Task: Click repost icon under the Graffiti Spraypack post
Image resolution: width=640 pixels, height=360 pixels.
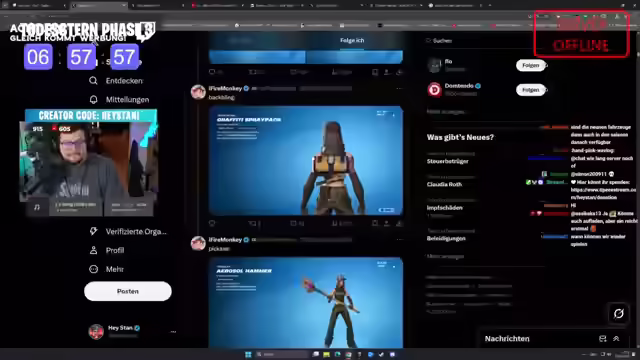Action: click(252, 223)
